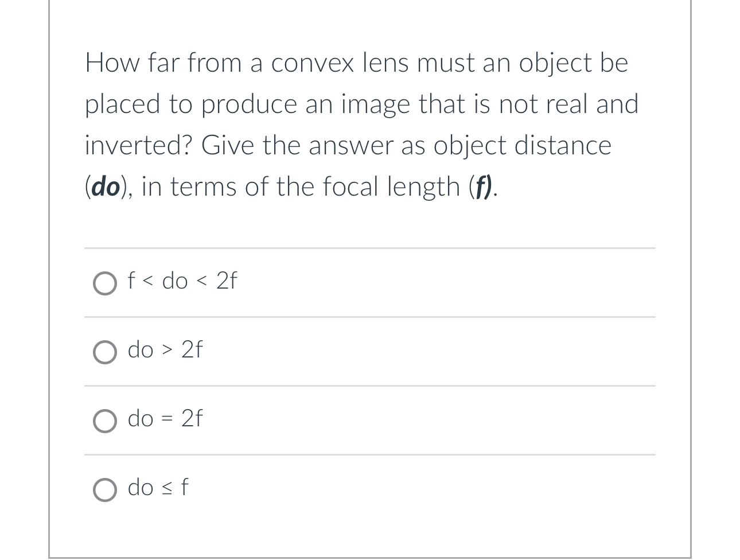This screenshot has height=560, width=740.
Task: Click the 'f < do < 2f' answer label
Action: point(182,281)
